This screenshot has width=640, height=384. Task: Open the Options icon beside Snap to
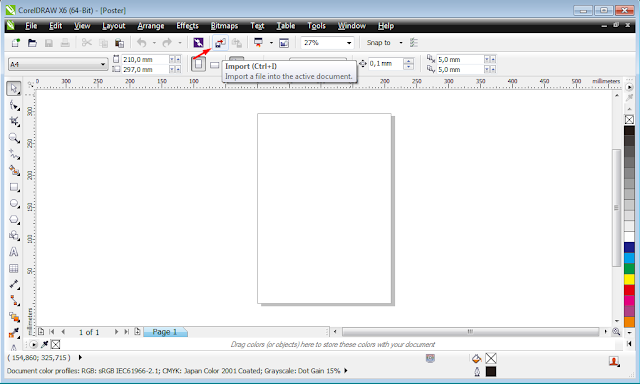click(413, 42)
